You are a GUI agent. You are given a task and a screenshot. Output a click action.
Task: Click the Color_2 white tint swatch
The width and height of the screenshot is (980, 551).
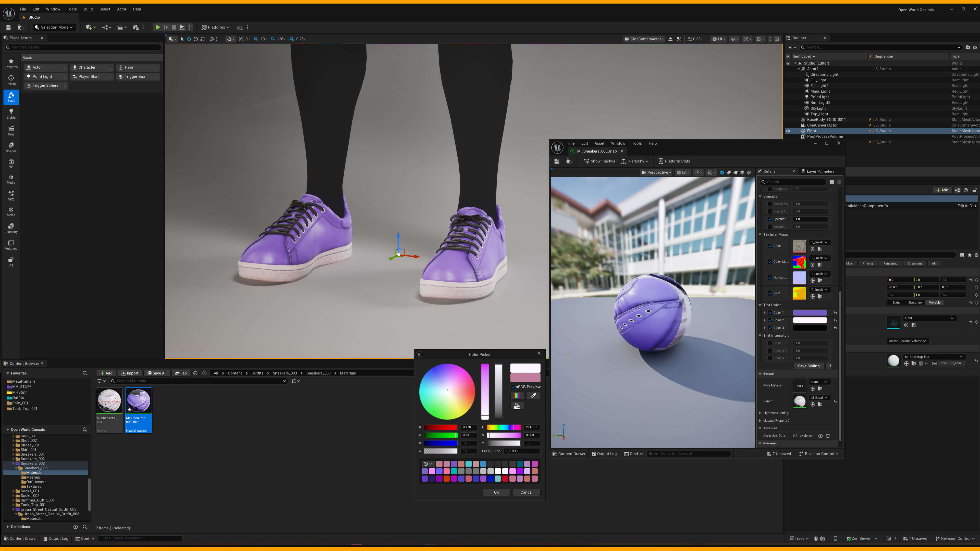click(x=810, y=320)
